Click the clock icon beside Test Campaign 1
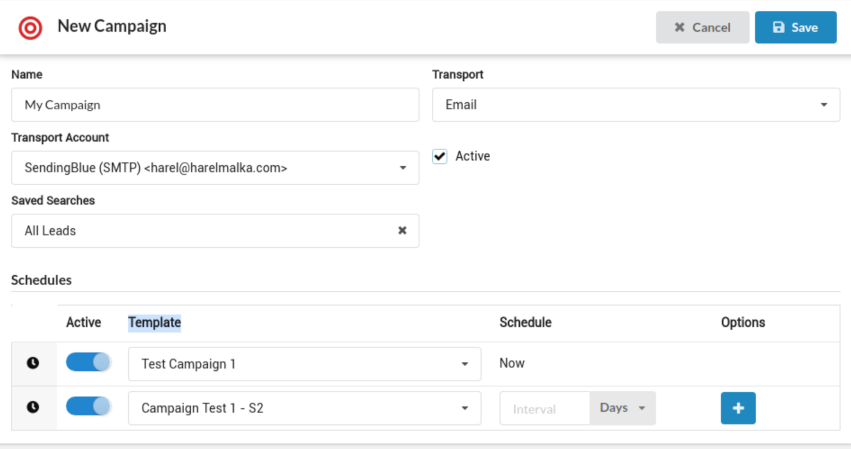851x449 pixels. (33, 363)
